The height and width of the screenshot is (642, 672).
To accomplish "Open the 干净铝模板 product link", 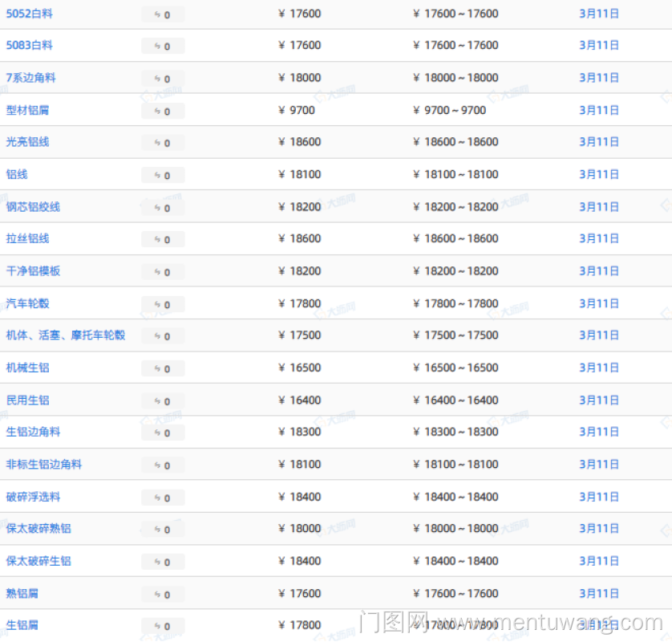I will (33, 271).
